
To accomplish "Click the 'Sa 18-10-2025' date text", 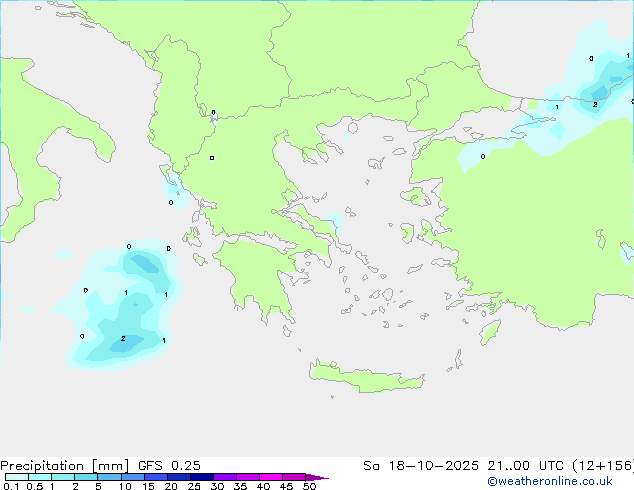I will tap(421, 466).
